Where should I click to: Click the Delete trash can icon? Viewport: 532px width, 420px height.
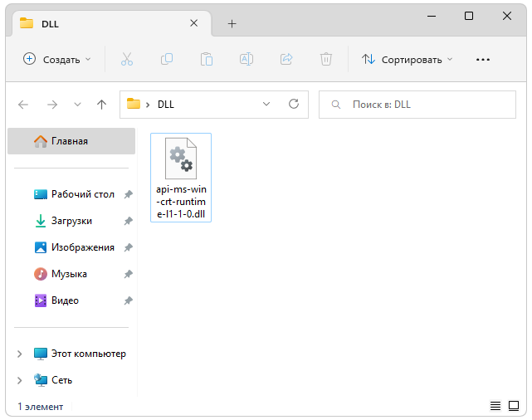point(325,60)
